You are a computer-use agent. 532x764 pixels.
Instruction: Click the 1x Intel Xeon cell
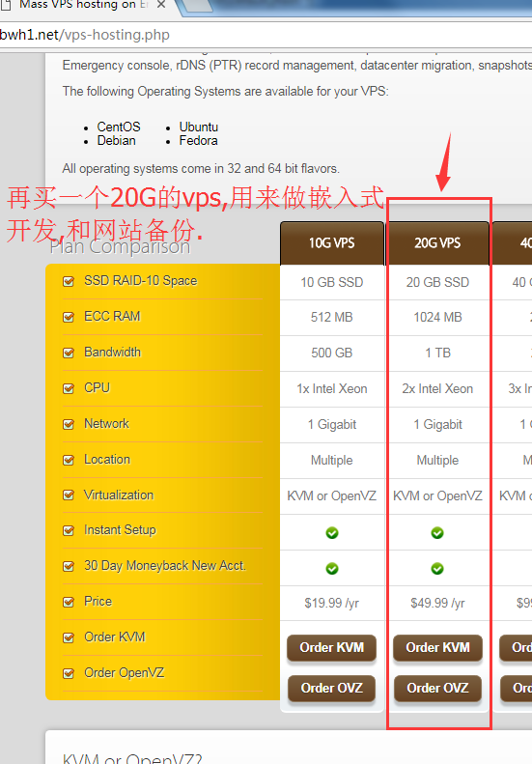click(x=332, y=389)
